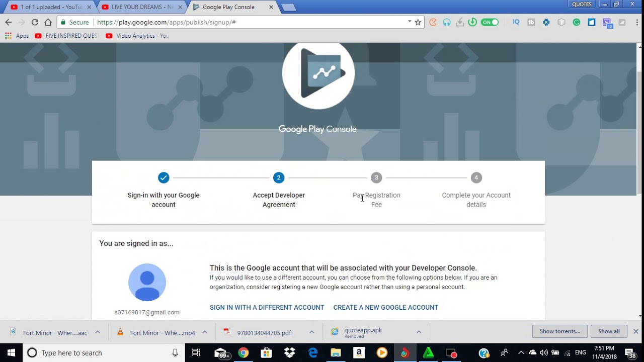Click step 2 Accept Developer Agreement circle
The image size is (644, 362).
[x=279, y=177]
